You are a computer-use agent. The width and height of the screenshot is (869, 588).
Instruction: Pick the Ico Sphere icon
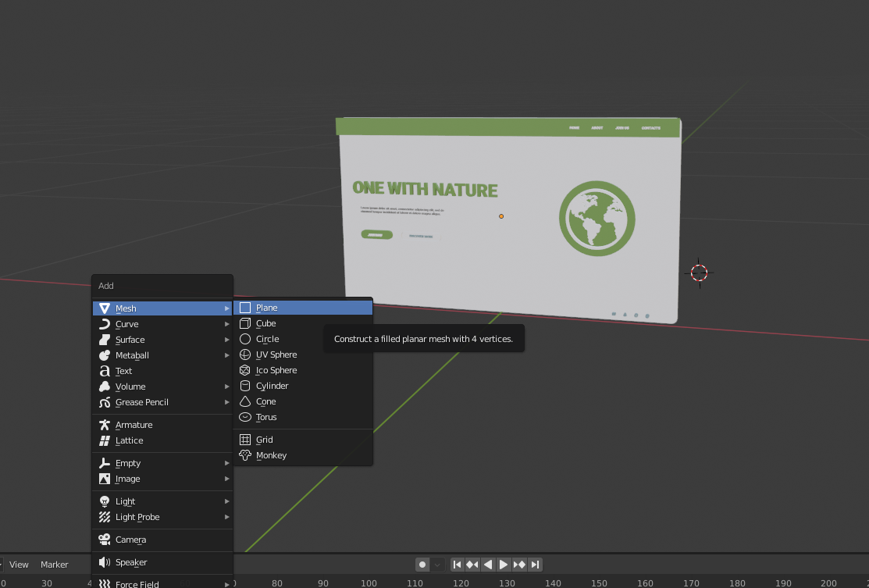[245, 369]
